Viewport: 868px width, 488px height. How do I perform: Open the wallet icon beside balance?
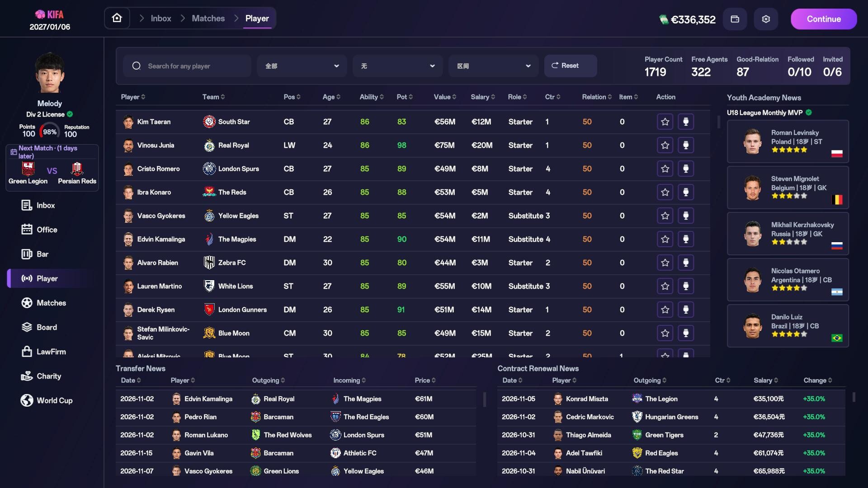(735, 19)
